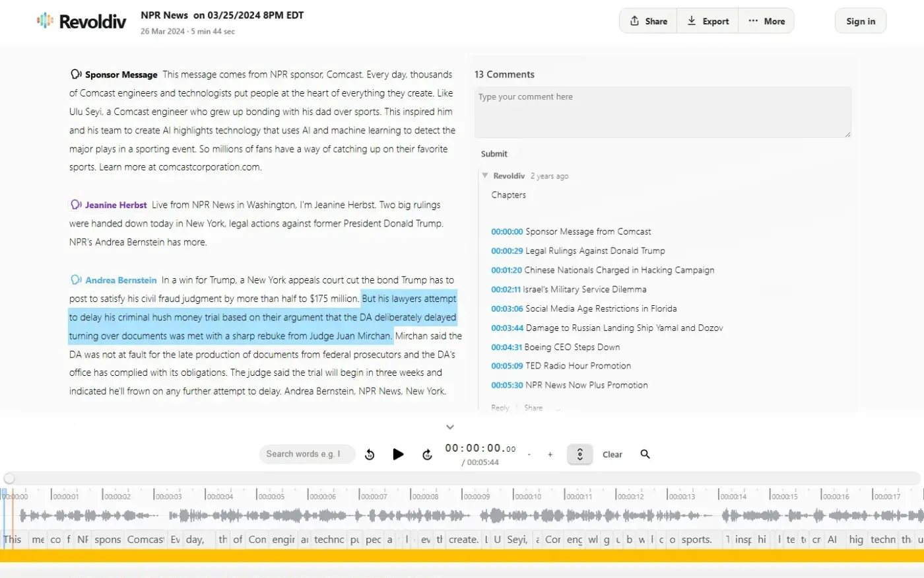Click the timeline marker at 00:00:12
This screenshot has width=924, height=578.
631,496
